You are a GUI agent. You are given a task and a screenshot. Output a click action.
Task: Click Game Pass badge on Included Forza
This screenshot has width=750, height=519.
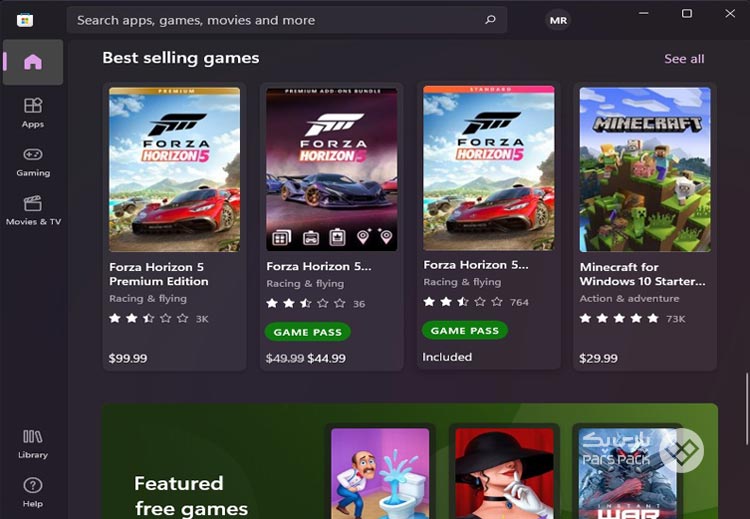tap(464, 331)
